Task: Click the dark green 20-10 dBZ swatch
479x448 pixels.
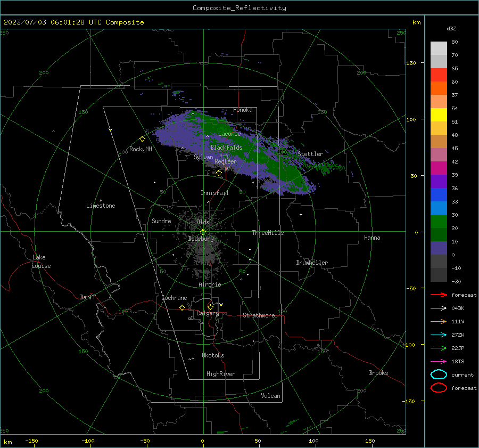Action: (439, 234)
